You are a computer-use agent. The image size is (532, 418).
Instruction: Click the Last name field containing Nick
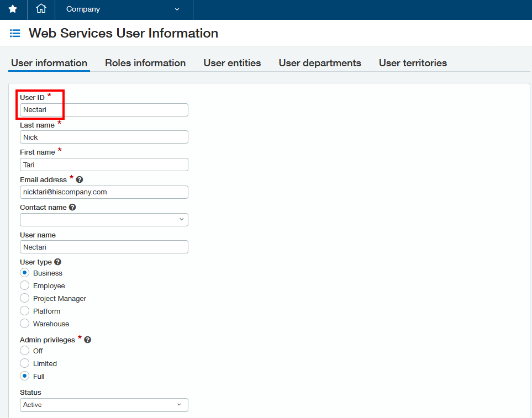point(104,137)
